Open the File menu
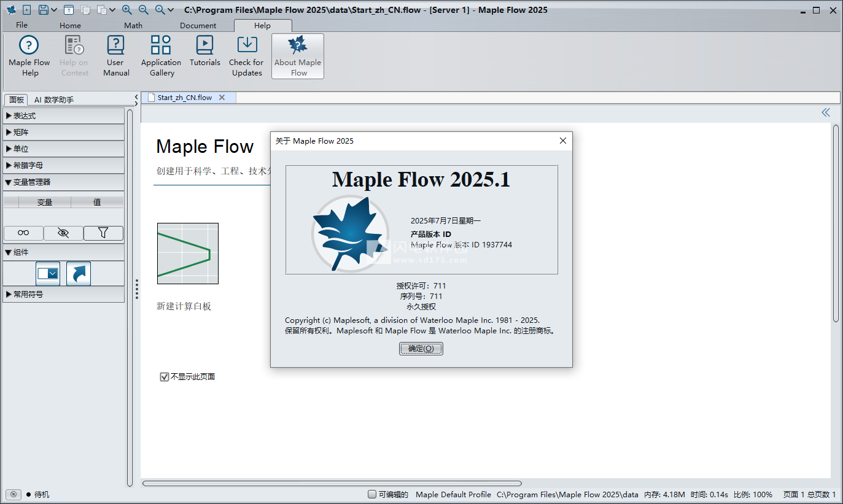Viewport: 843px width, 504px height. coord(22,25)
